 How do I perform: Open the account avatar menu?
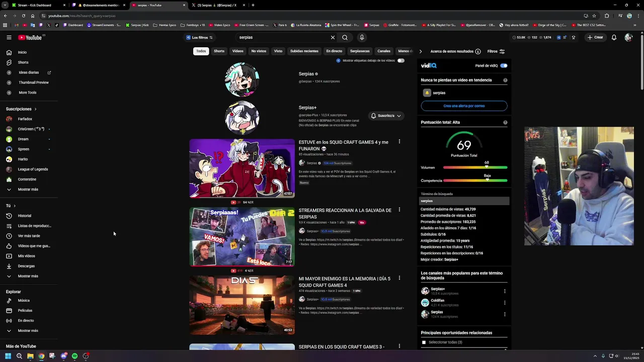pyautogui.click(x=628, y=37)
